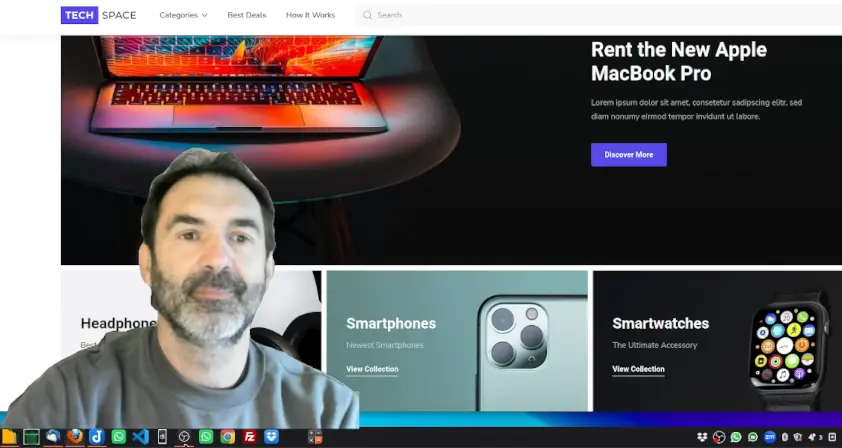The width and height of the screenshot is (842, 448).
Task: Open Google Chrome from the taskbar
Action: (228, 437)
